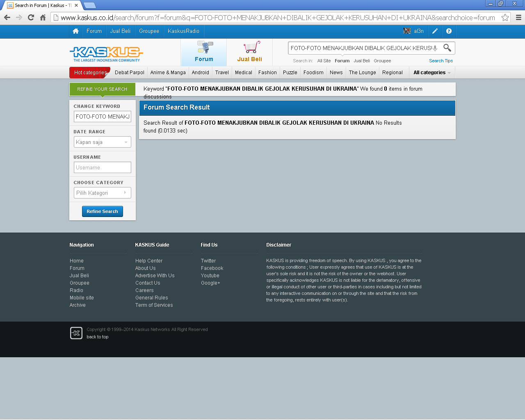
Task: Click the back to top link
Action: tap(98, 337)
